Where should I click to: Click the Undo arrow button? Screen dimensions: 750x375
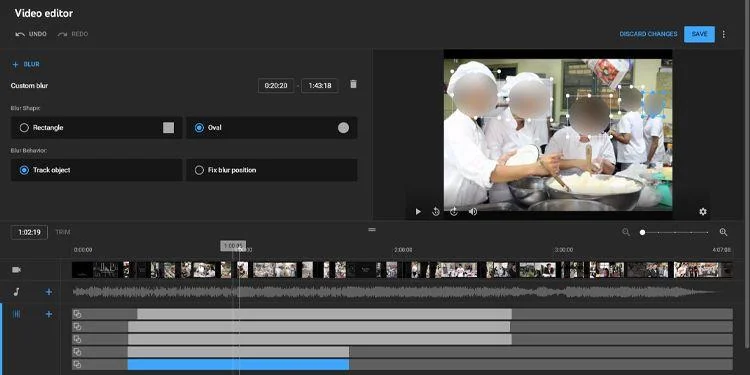click(31, 34)
